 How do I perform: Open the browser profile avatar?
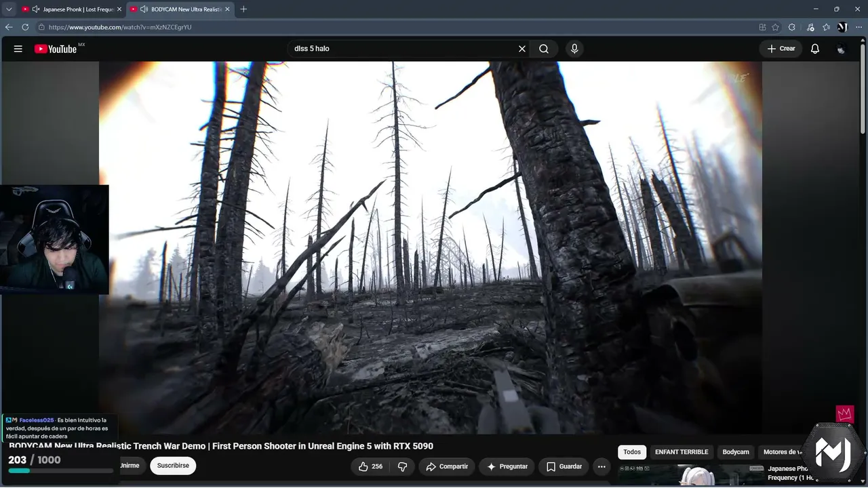(x=842, y=27)
